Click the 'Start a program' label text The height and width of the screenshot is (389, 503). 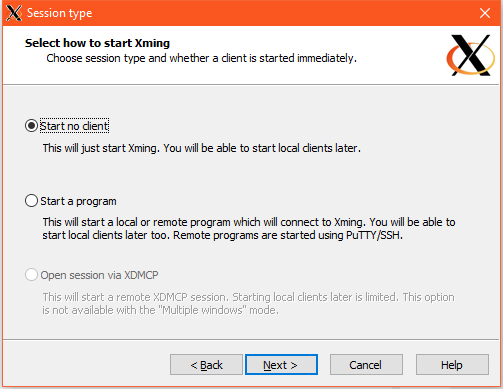[x=78, y=201]
